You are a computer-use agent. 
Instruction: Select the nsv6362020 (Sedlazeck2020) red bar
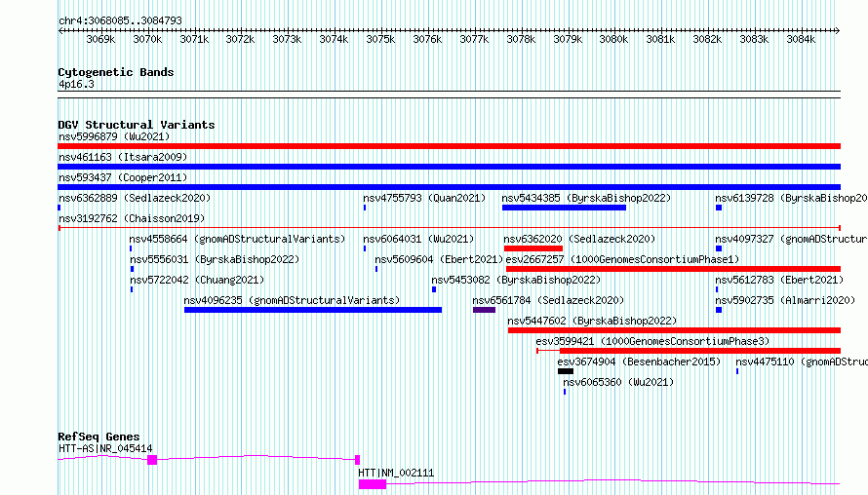(x=533, y=248)
